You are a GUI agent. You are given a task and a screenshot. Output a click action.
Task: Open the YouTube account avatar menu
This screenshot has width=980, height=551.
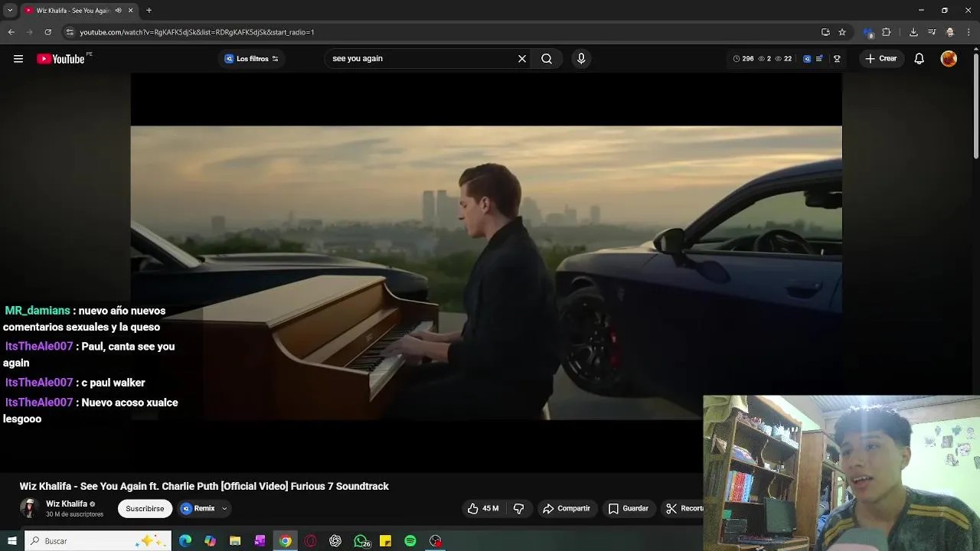point(949,59)
